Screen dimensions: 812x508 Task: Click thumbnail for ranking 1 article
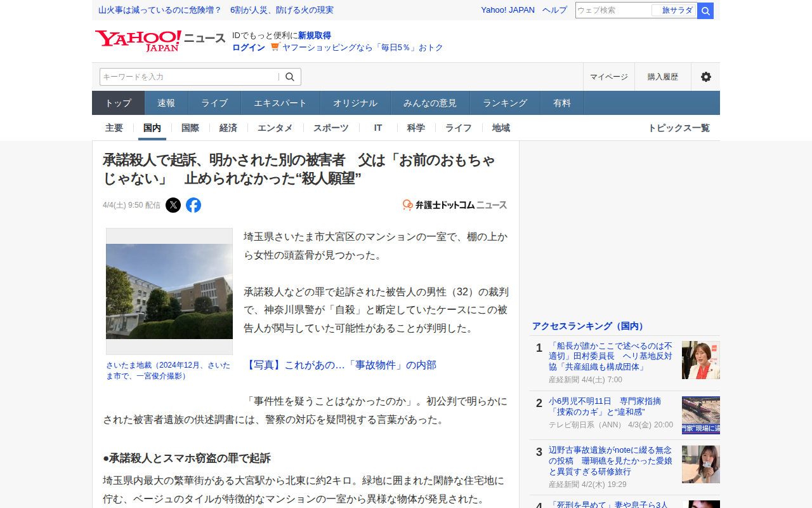[x=701, y=360]
